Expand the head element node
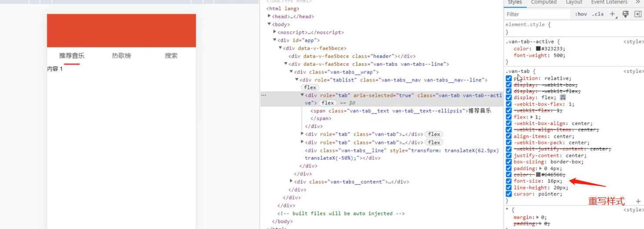This screenshot has height=229, width=644. click(269, 16)
